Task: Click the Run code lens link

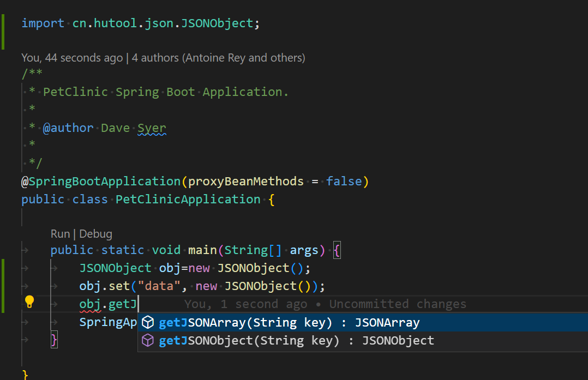Action: pyautogui.click(x=61, y=234)
